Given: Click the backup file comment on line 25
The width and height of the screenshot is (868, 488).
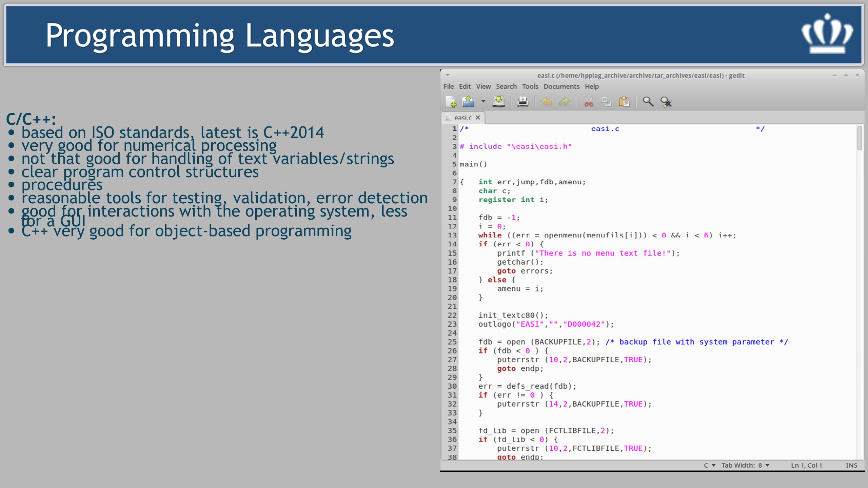Looking at the screenshot, I should 696,342.
